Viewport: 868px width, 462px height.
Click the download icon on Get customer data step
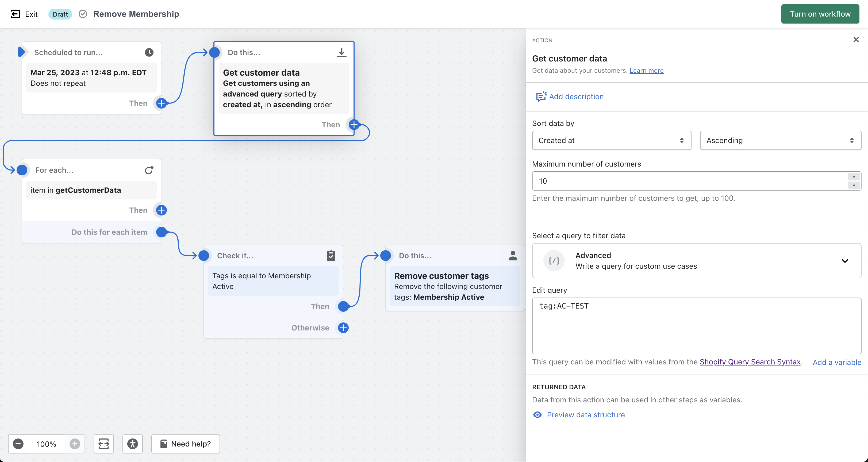341,52
